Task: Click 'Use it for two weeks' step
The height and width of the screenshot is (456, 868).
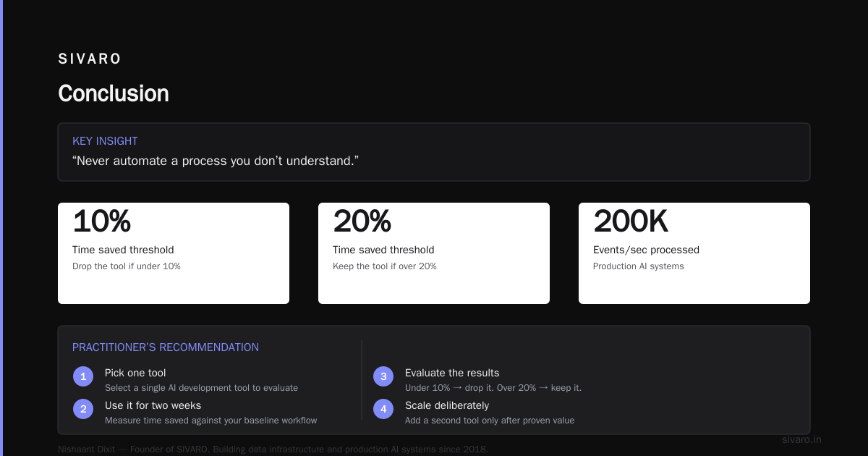Action: 153,405
